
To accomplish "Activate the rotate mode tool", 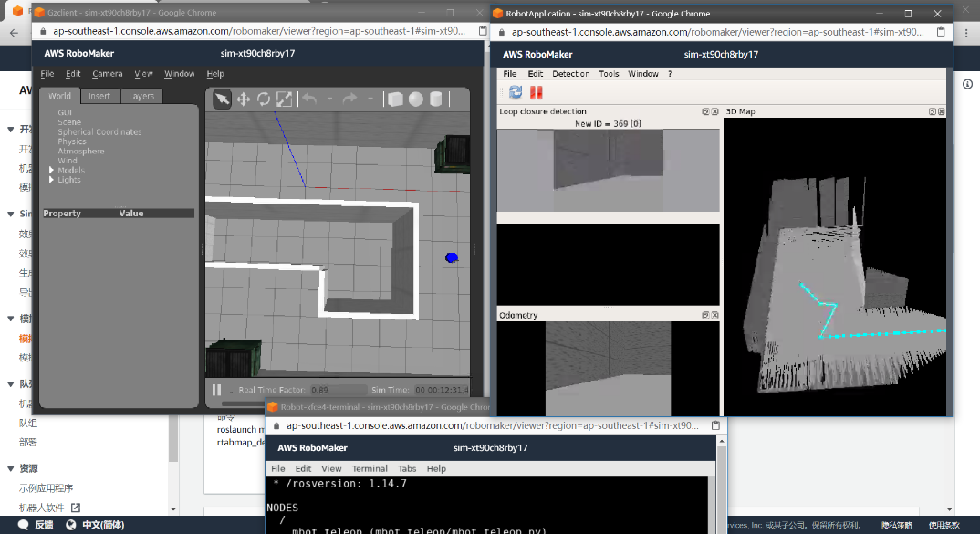I will coord(264,99).
